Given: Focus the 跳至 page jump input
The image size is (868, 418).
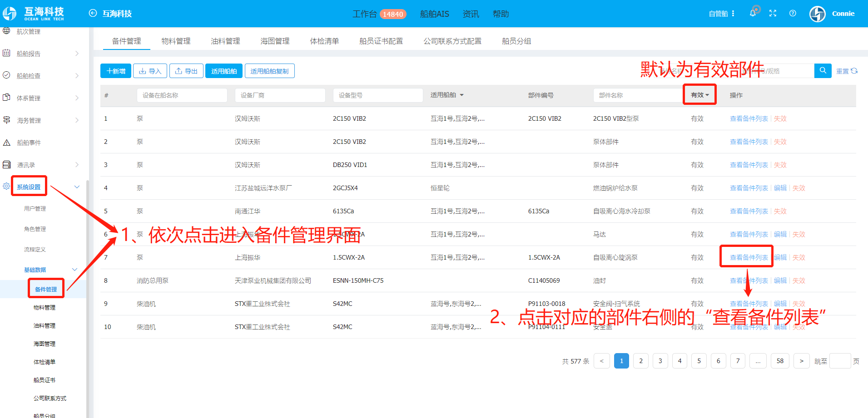Looking at the screenshot, I should click(x=840, y=361).
